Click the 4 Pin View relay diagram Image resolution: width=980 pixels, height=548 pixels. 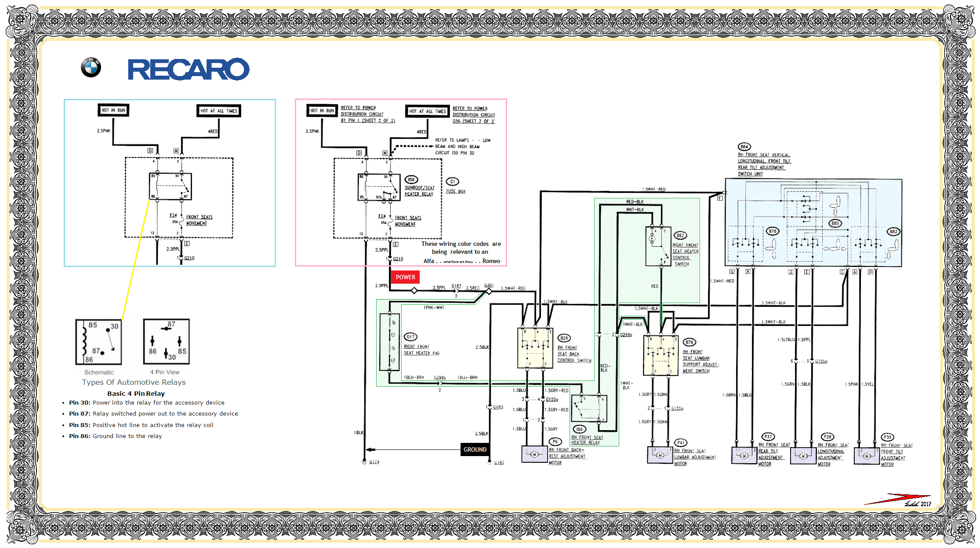[x=167, y=342]
